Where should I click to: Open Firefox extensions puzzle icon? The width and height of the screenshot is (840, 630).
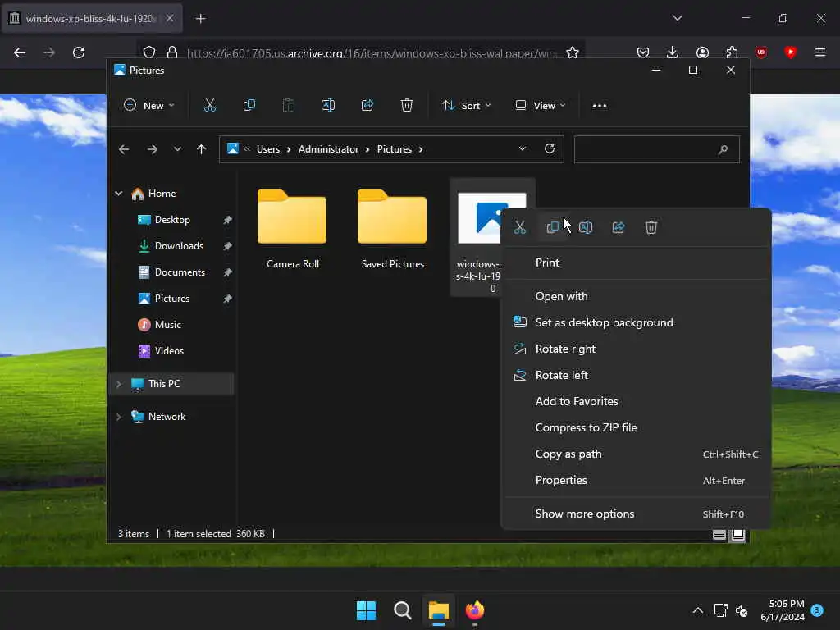point(732,52)
